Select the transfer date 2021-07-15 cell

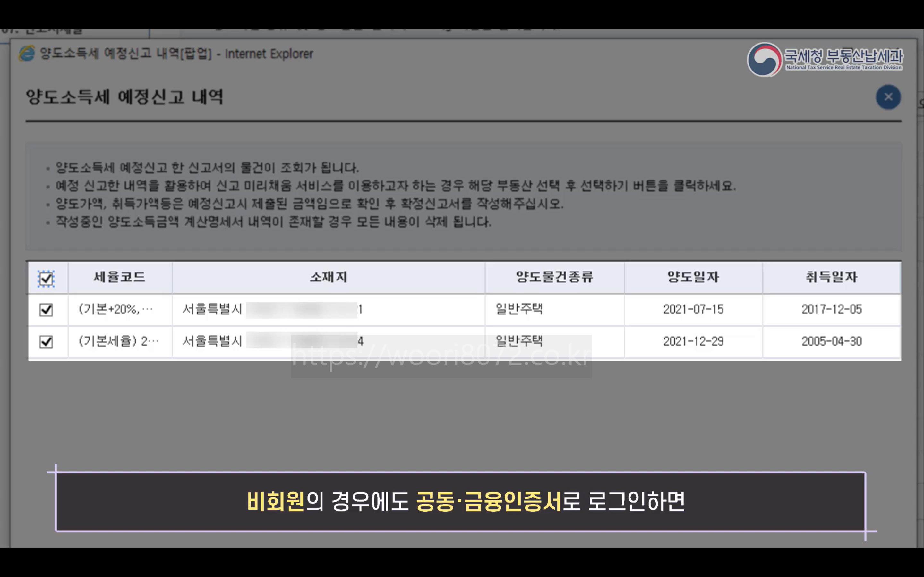tap(693, 309)
